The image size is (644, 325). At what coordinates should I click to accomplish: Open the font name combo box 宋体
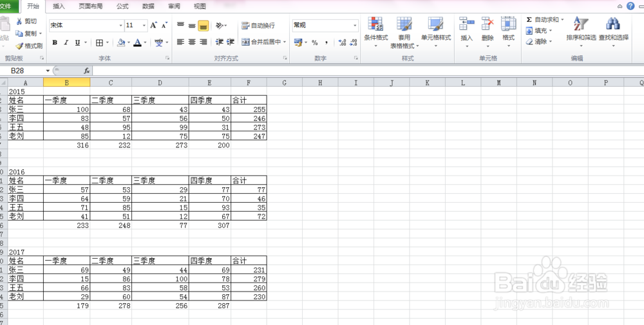pyautogui.click(x=86, y=26)
